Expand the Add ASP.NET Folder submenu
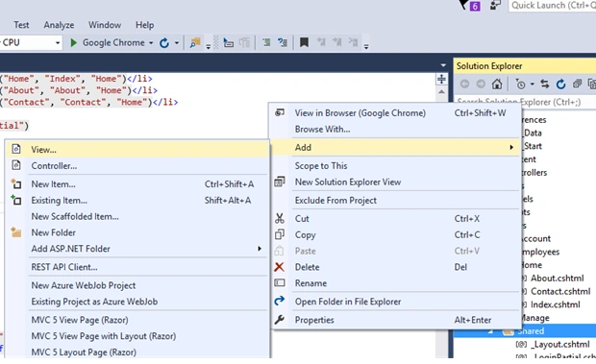The image size is (596, 364). click(x=137, y=249)
